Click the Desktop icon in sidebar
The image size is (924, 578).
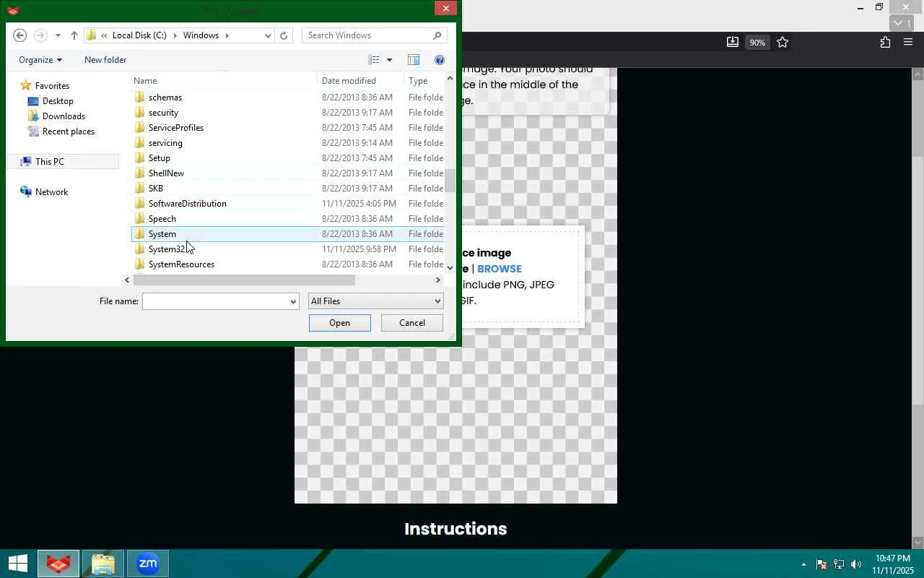(x=33, y=101)
